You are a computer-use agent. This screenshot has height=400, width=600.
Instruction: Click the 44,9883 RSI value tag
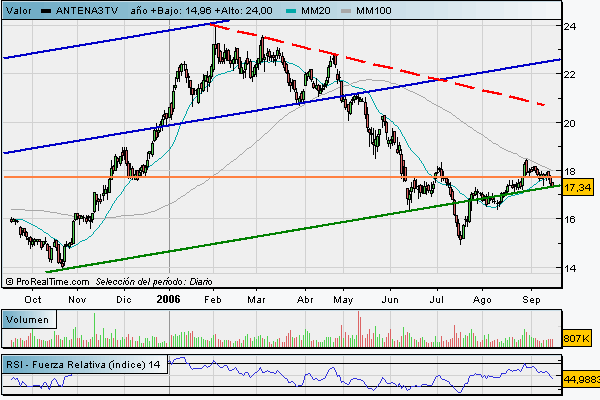point(581,379)
